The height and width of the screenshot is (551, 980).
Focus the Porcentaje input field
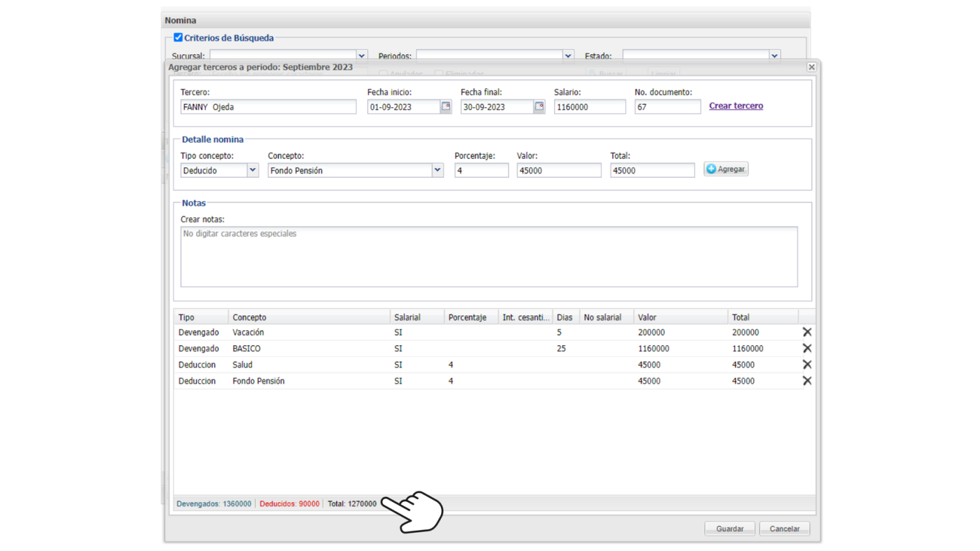(x=481, y=170)
